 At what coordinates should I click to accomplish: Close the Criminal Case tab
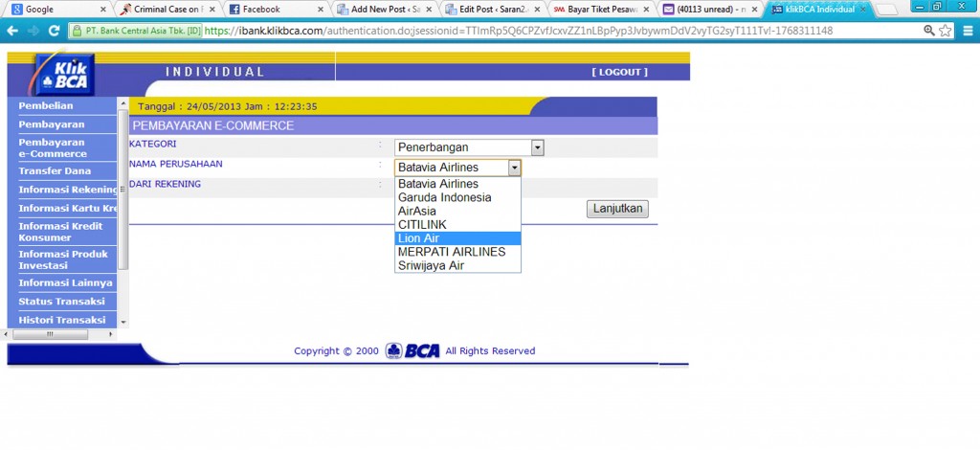click(212, 10)
